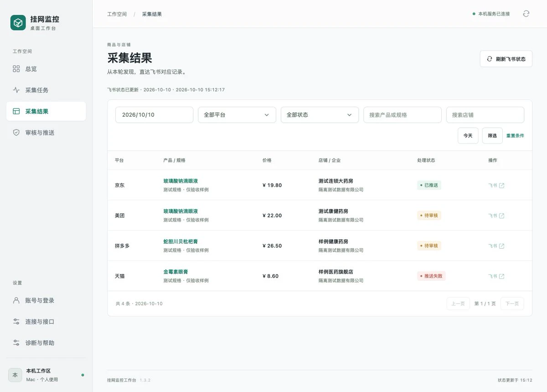Click the 本机服务已连接 status indicator
The width and height of the screenshot is (547, 392).
pyautogui.click(x=491, y=14)
